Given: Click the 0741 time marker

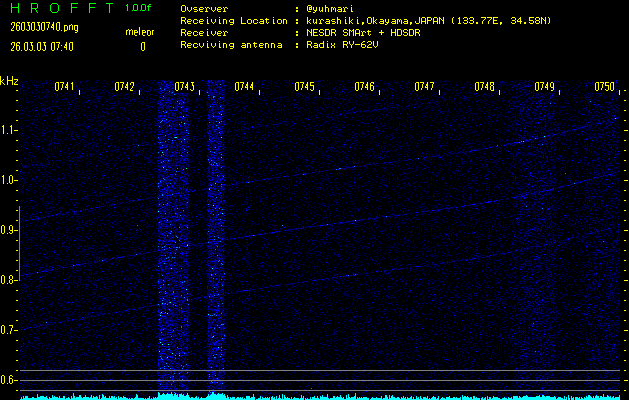Looking at the screenshot, I should coord(65,87).
